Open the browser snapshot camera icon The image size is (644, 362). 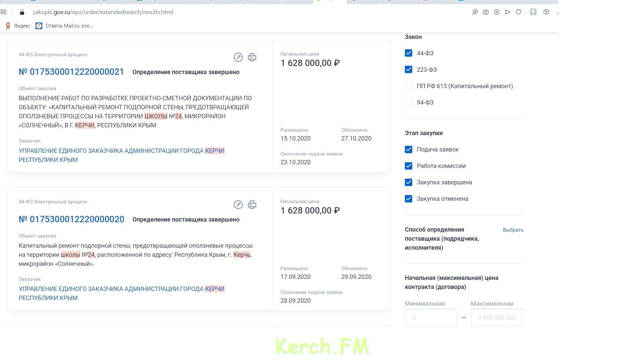click(485, 12)
